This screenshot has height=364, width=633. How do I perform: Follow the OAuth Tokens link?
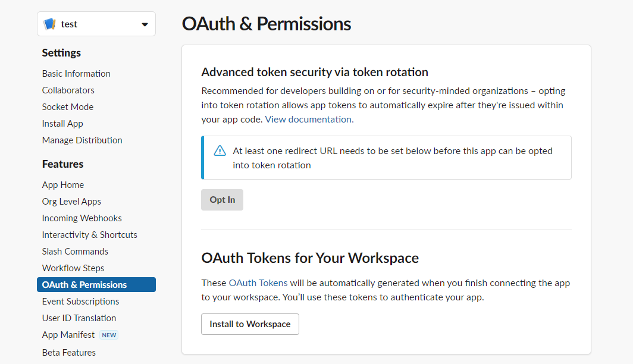[258, 283]
